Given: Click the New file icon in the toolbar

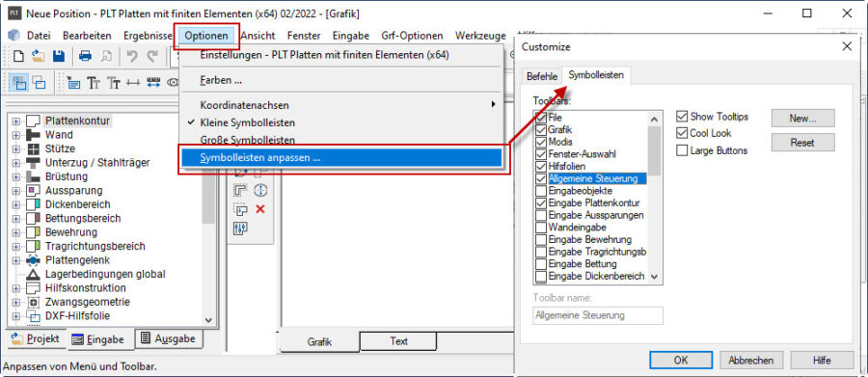Looking at the screenshot, I should click(x=19, y=56).
